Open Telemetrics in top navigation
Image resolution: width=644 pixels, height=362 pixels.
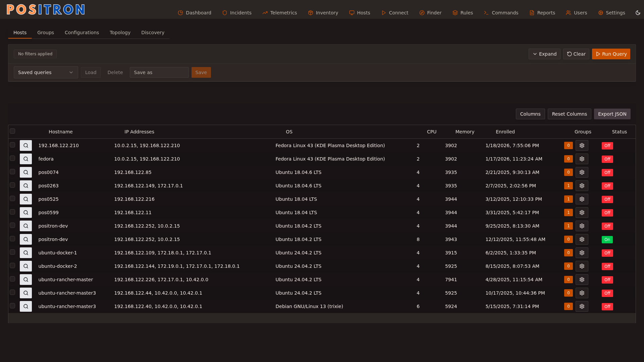(279, 13)
